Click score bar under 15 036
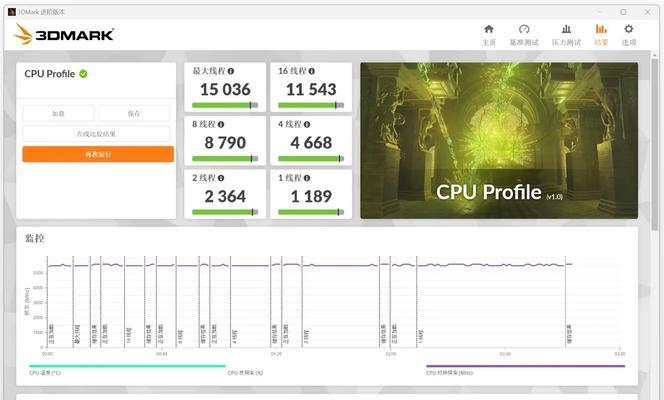 tap(225, 105)
